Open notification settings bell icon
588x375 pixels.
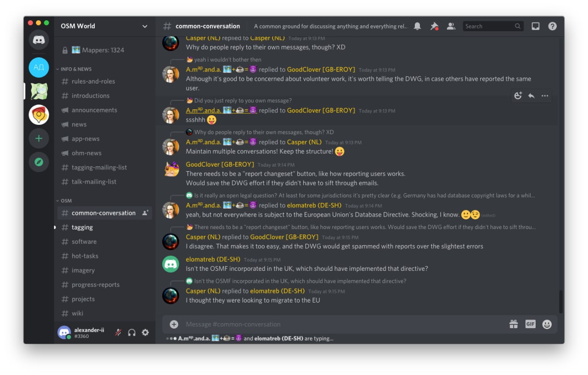coord(417,26)
